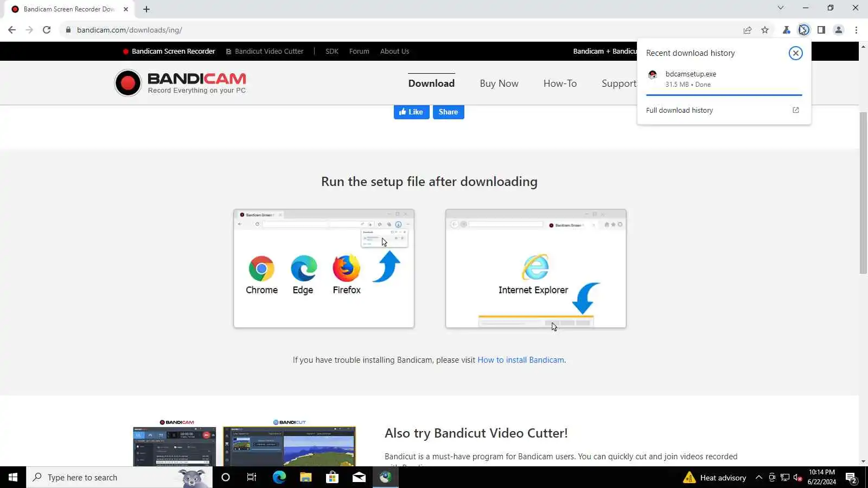Click the Facebook Share button
The height and width of the screenshot is (488, 868).
pyautogui.click(x=449, y=112)
